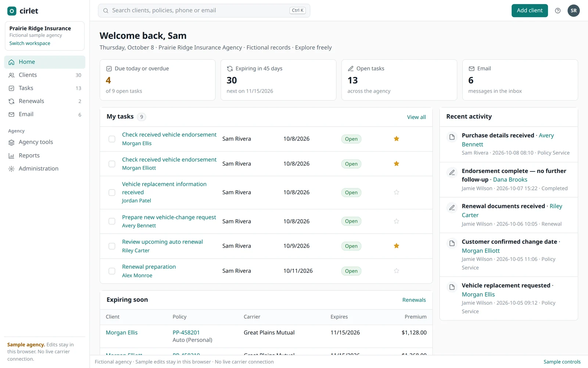Focus the search clients and policies field

click(204, 11)
